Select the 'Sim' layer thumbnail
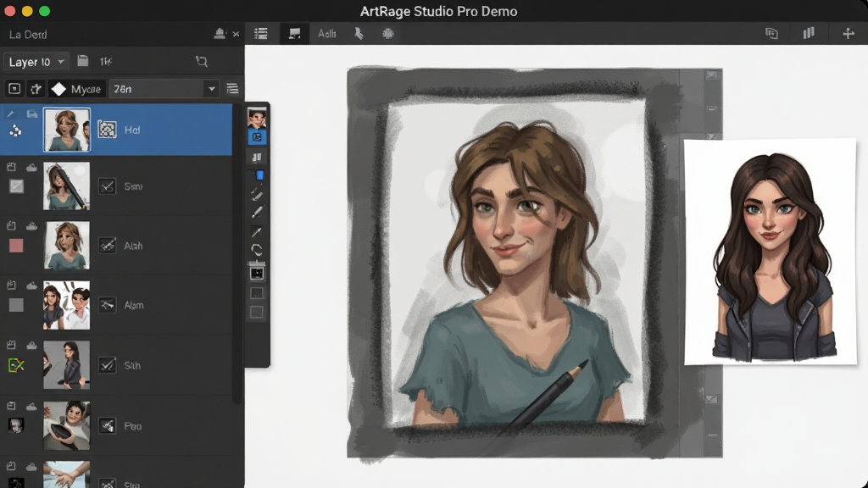868x488 pixels. [66, 186]
